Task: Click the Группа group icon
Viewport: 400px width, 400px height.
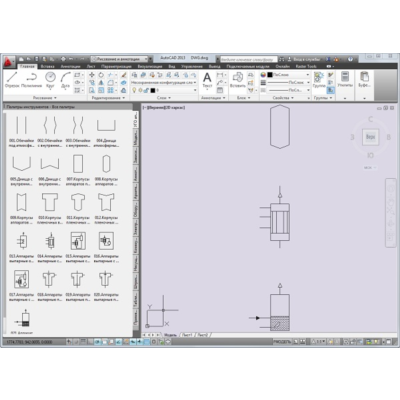Action: pos(319,80)
